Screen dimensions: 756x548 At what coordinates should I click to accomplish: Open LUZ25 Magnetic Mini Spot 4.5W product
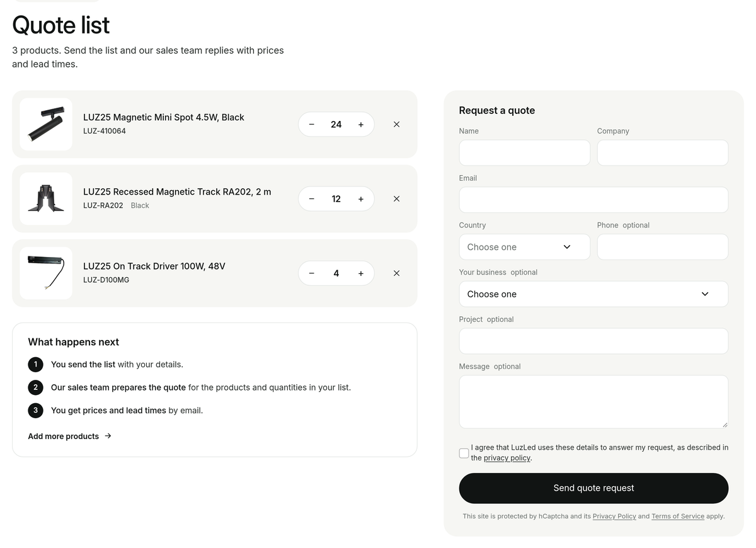pos(164,117)
